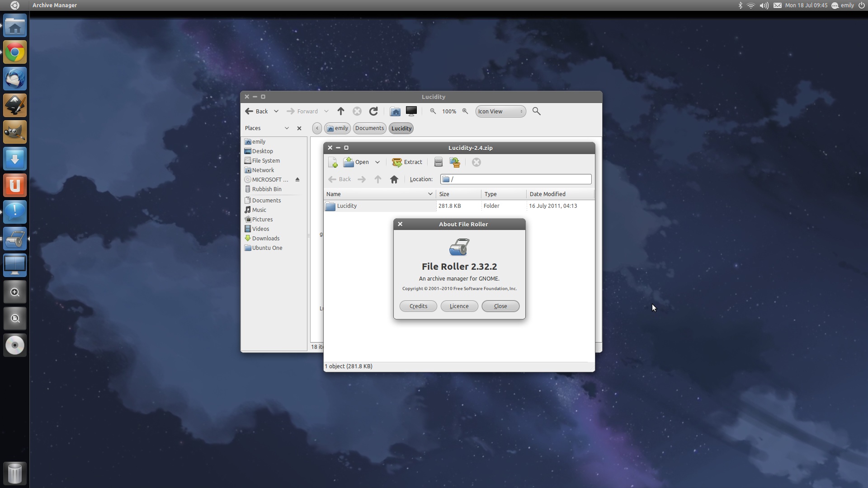Open the Forward history dropdown arrow
Image resolution: width=868 pixels, height=488 pixels.
tap(326, 111)
